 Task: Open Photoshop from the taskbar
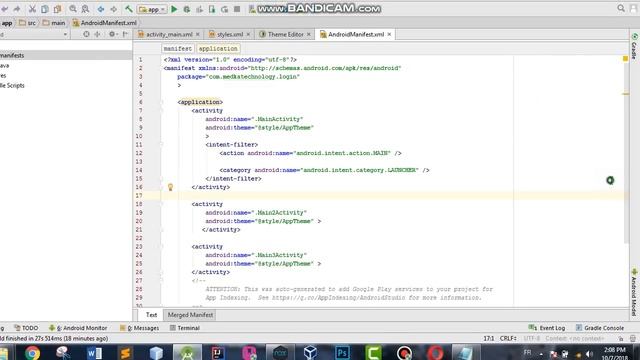342,353
